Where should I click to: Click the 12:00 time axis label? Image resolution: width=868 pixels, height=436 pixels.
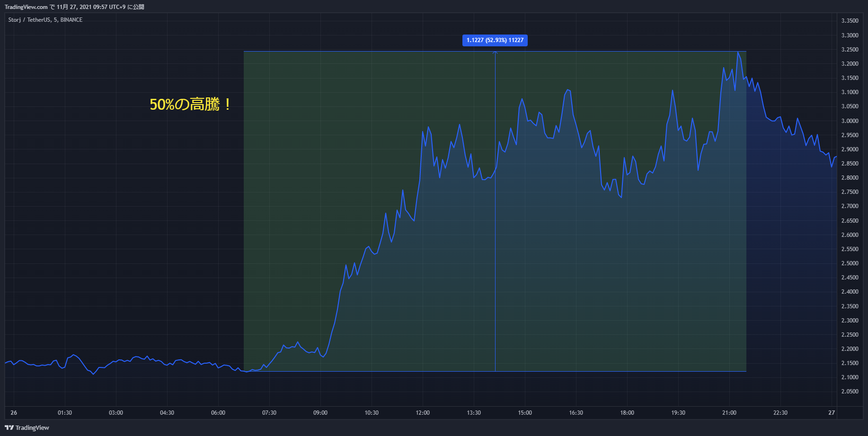423,413
